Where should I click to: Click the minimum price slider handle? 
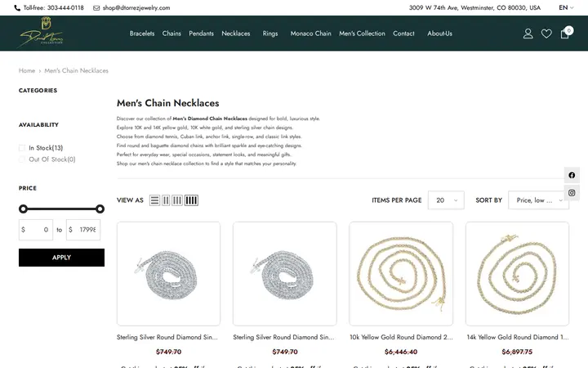[23, 209]
